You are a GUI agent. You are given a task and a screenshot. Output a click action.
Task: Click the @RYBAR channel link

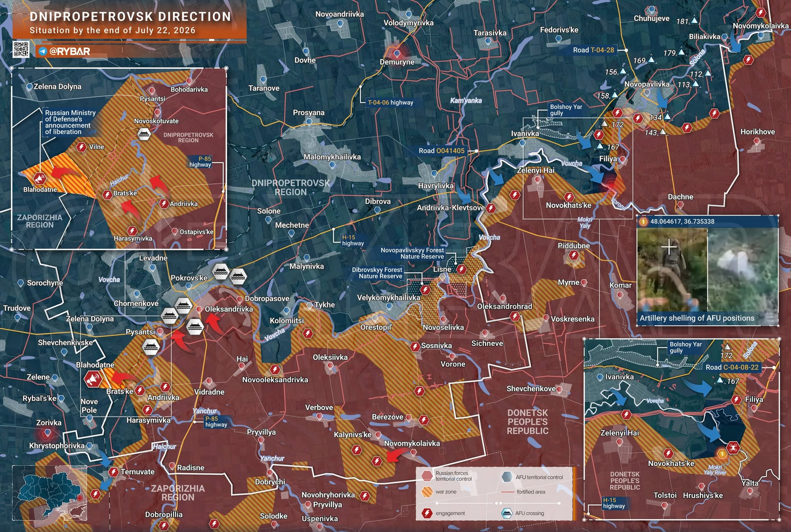coord(70,51)
